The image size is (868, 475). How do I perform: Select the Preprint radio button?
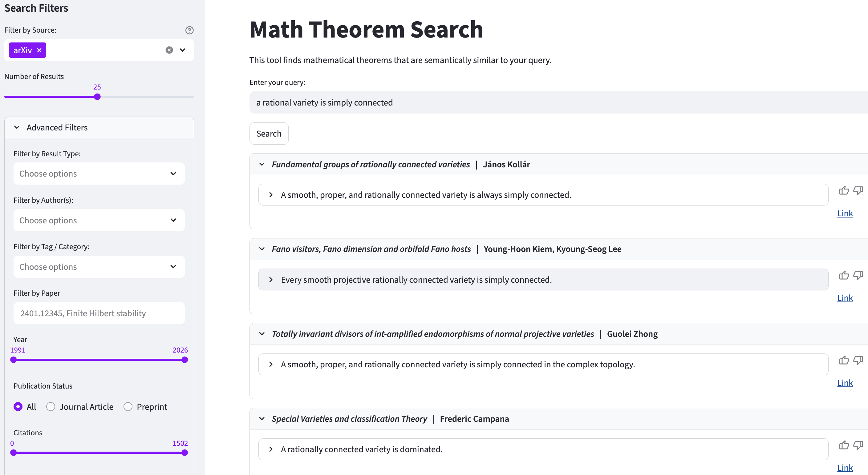[x=128, y=407]
